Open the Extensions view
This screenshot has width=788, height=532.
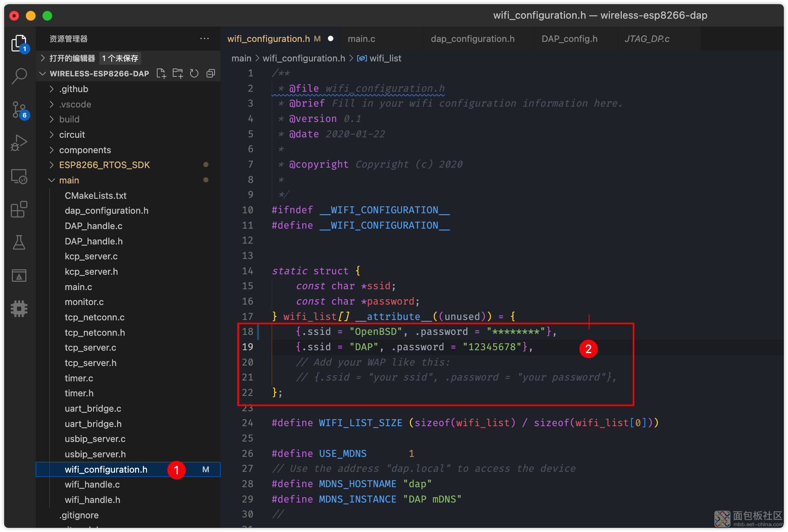pyautogui.click(x=19, y=209)
